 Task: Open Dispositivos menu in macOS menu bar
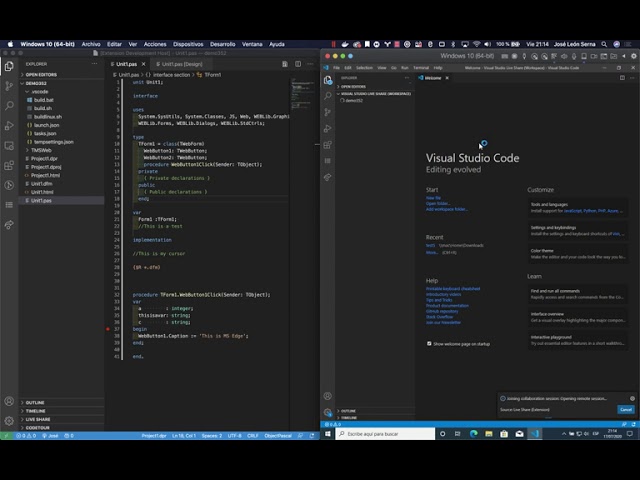coord(188,44)
